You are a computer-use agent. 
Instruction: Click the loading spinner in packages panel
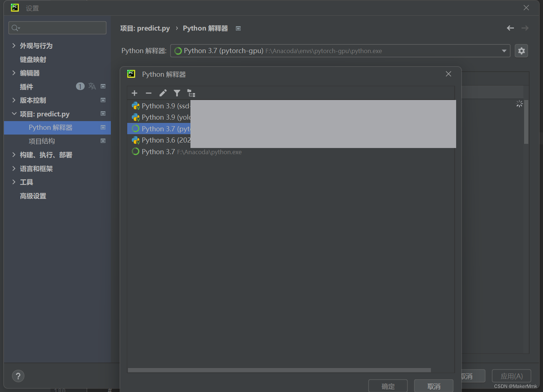pyautogui.click(x=519, y=104)
